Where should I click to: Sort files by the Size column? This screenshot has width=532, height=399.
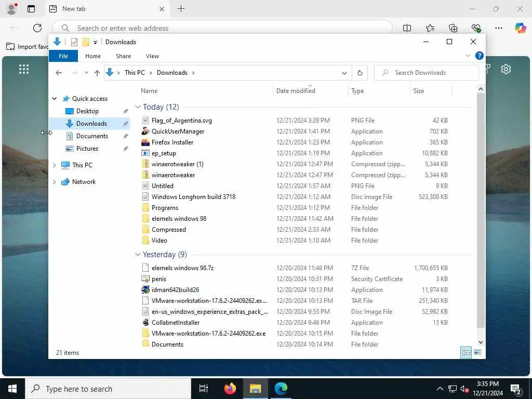pos(419,91)
